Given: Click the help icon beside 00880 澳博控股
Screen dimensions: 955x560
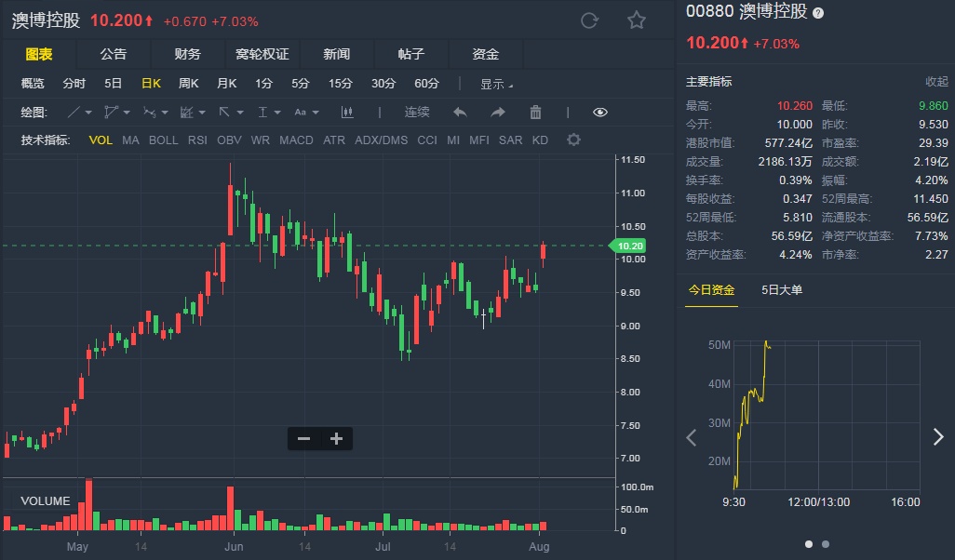Looking at the screenshot, I should click(818, 13).
